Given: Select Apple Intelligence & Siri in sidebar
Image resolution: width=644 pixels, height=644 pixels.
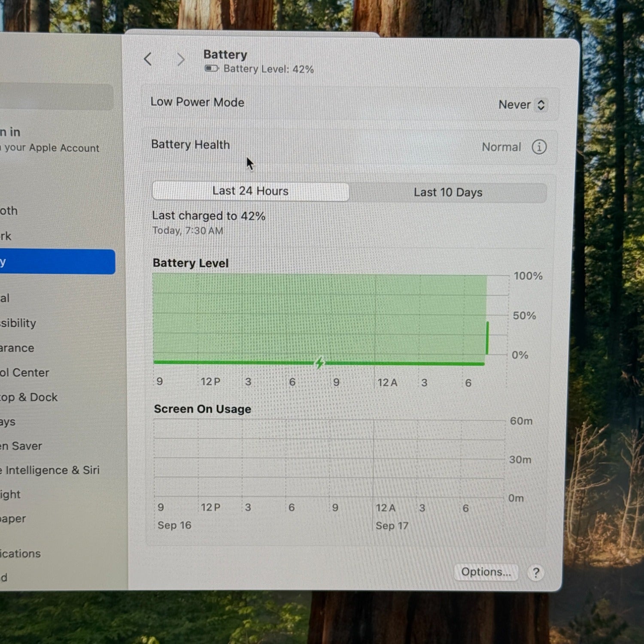Looking at the screenshot, I should click(50, 470).
